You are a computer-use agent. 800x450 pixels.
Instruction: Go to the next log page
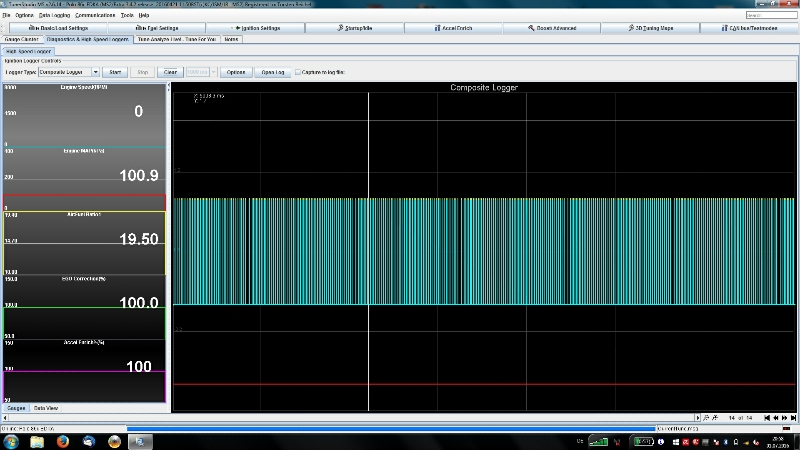(785, 418)
